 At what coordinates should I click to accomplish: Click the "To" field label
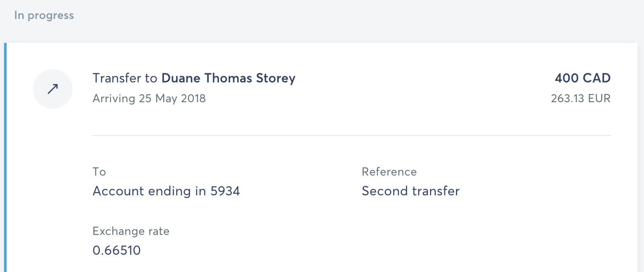(x=99, y=172)
